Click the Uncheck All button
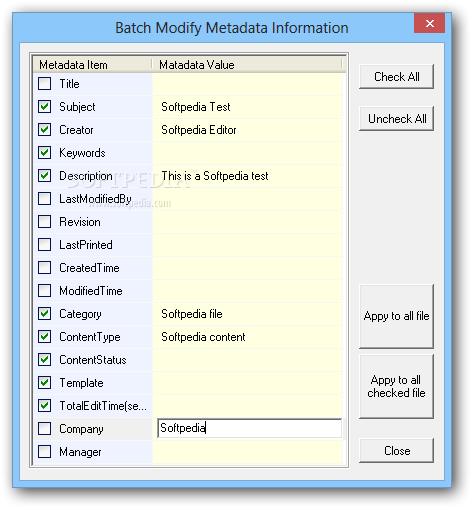472x508 pixels. 396,119
